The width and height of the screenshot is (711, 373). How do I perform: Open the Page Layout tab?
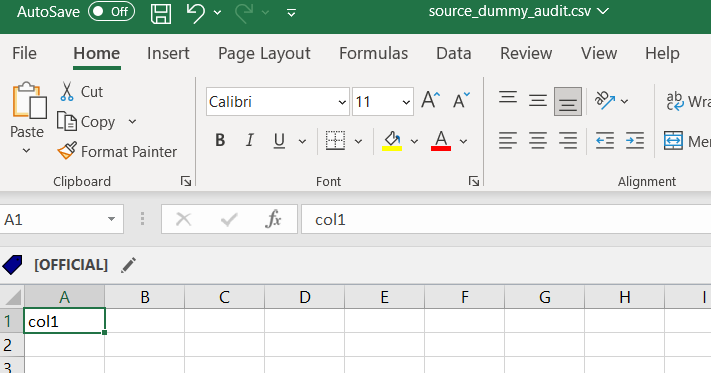point(264,53)
